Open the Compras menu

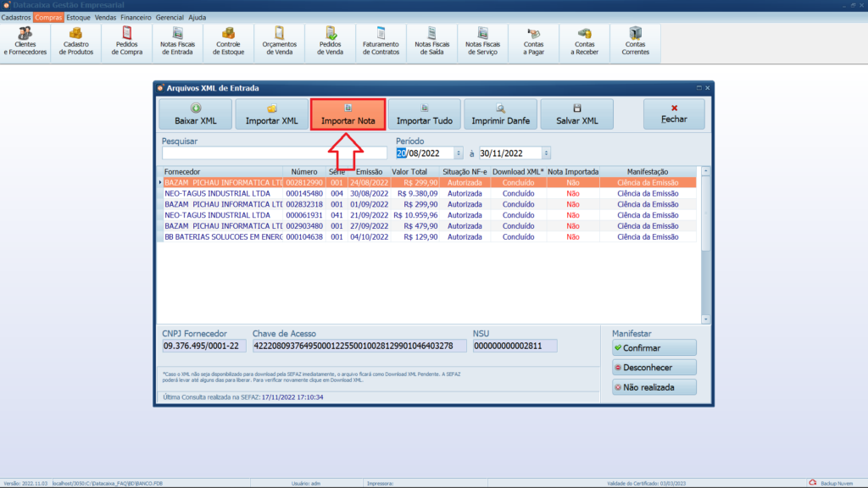pos(48,17)
